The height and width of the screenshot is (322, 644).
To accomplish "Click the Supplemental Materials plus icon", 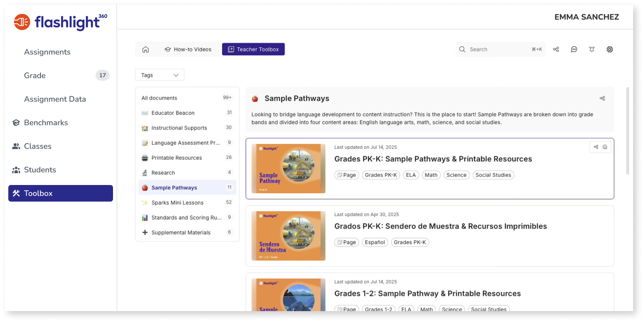I will pyautogui.click(x=145, y=233).
